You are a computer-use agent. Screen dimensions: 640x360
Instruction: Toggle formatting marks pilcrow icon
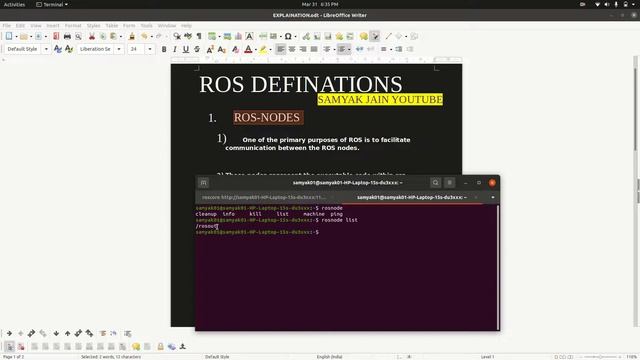(x=199, y=36)
